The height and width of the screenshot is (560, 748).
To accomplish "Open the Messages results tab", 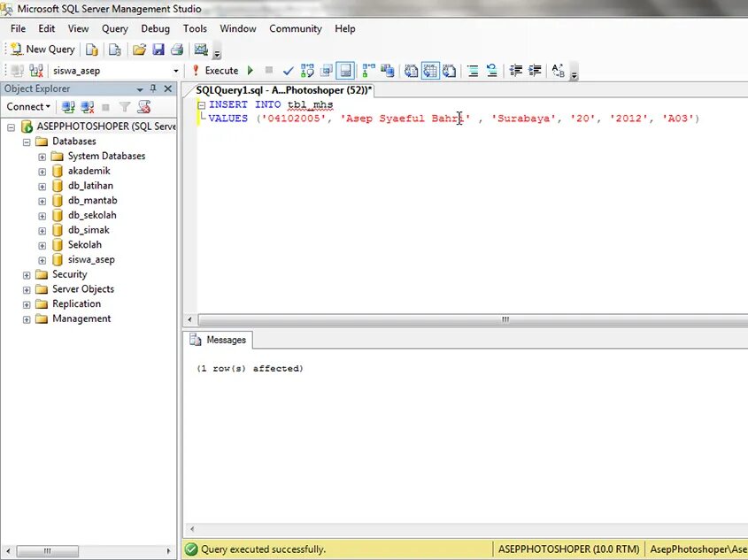I will 219,340.
